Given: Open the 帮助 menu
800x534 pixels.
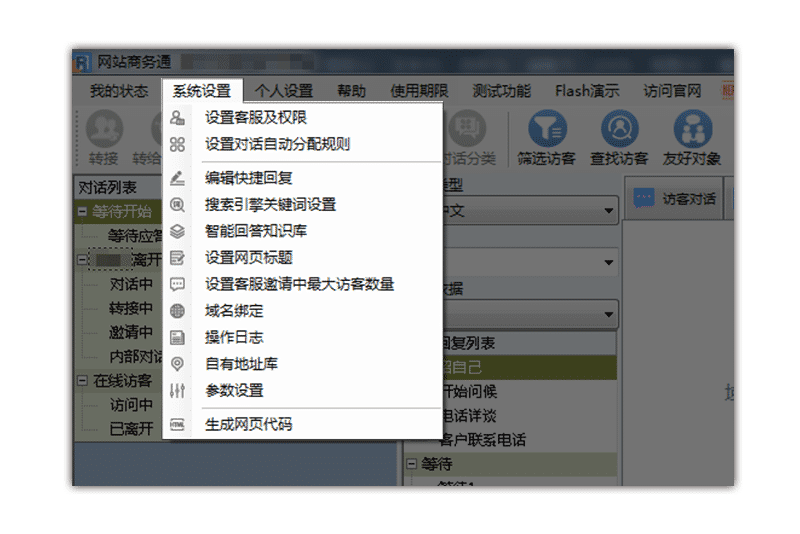Looking at the screenshot, I should click(352, 91).
